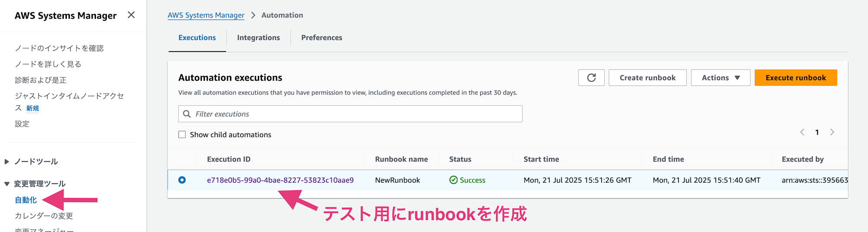Screen dimensions: 868x232
Task: Click start time Mon, 21 Jul 2025 15:51:26 GMT
Action: pos(577,180)
